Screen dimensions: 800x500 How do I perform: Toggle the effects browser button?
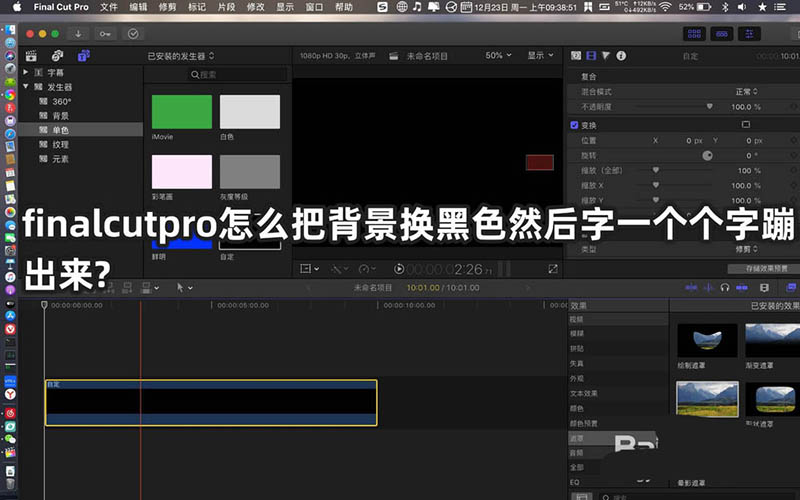[791, 288]
